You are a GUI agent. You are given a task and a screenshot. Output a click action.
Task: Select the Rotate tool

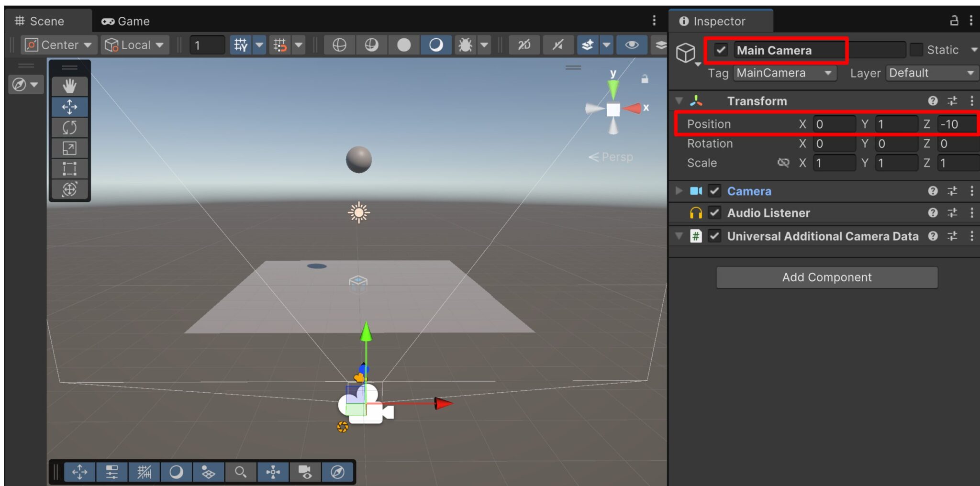click(x=70, y=127)
